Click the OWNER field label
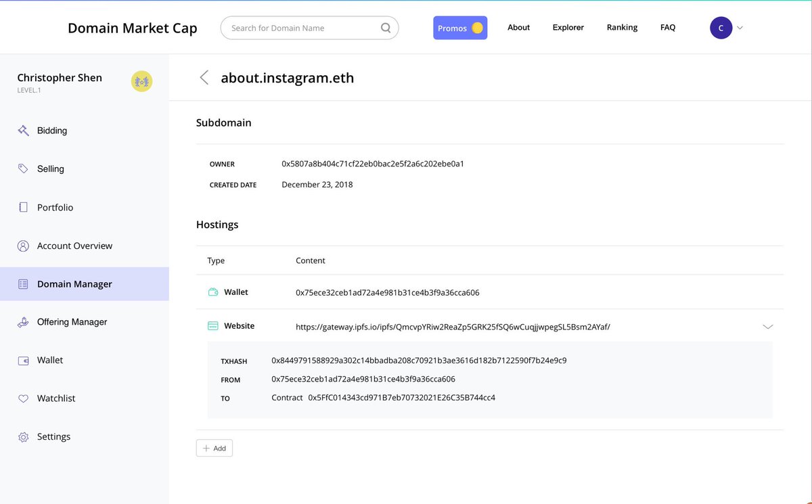The width and height of the screenshot is (812, 504). click(x=222, y=164)
